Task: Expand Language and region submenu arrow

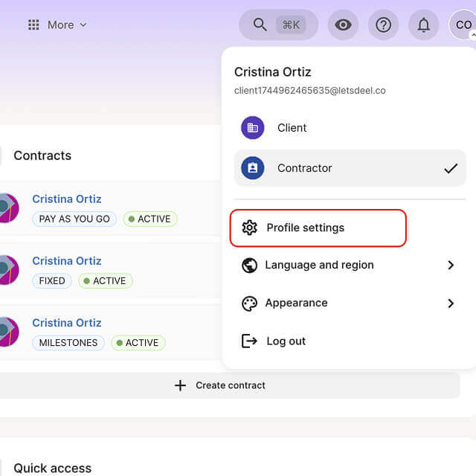Action: click(x=451, y=265)
